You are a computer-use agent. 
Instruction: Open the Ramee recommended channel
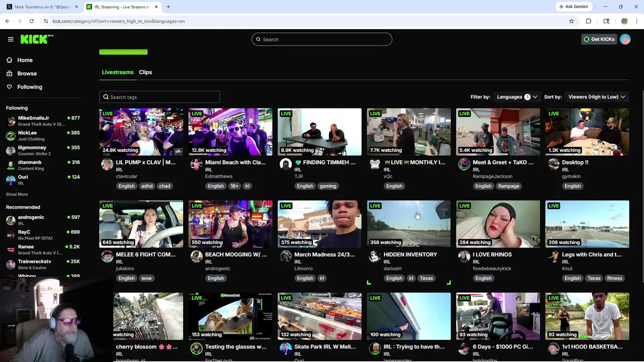pyautogui.click(x=43, y=249)
